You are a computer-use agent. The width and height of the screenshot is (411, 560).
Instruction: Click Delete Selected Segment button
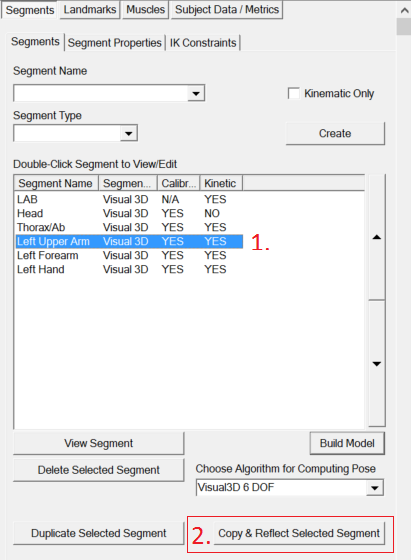click(x=99, y=470)
